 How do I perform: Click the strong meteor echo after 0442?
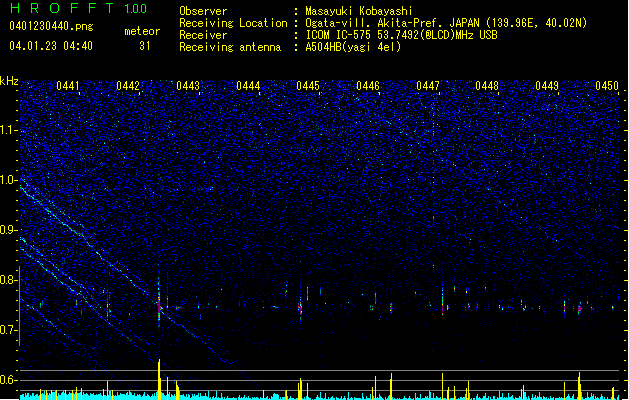(159, 304)
